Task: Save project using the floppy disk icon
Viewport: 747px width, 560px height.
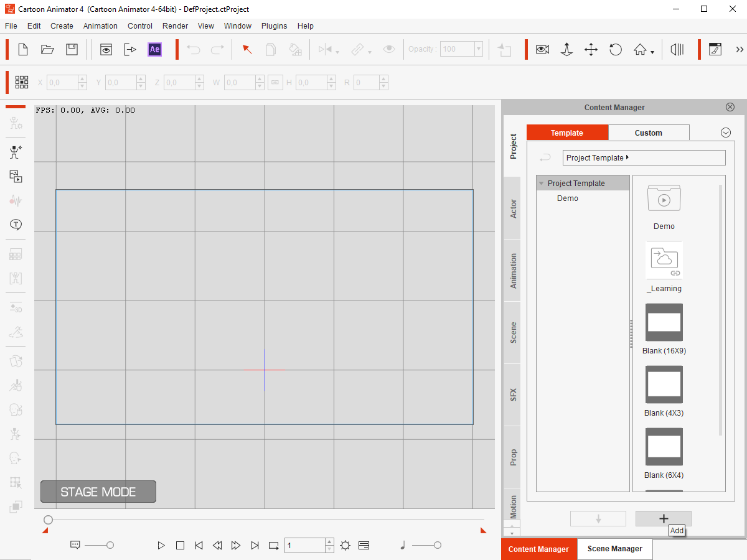Action: click(x=72, y=50)
